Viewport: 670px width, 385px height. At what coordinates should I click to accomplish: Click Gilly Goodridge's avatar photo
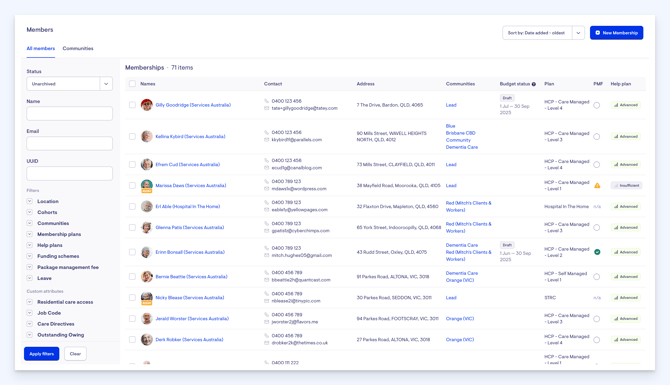pyautogui.click(x=147, y=105)
